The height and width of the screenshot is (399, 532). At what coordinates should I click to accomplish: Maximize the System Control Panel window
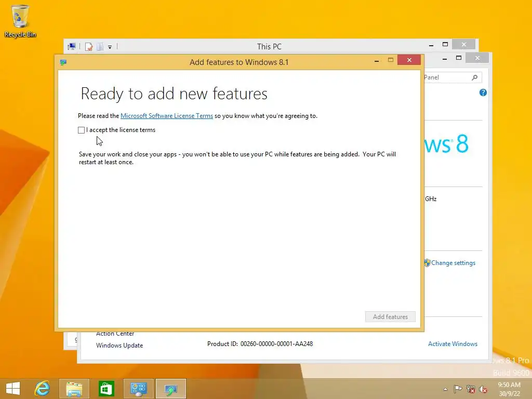tap(459, 58)
